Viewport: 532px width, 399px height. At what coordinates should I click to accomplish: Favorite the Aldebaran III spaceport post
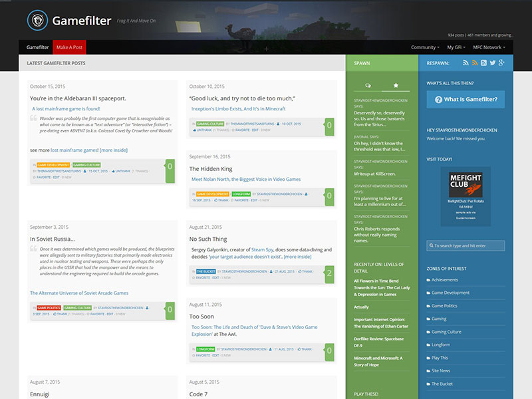(42, 177)
